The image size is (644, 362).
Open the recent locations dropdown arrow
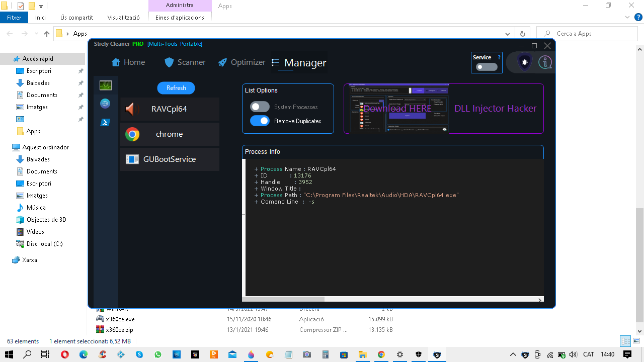[36, 34]
